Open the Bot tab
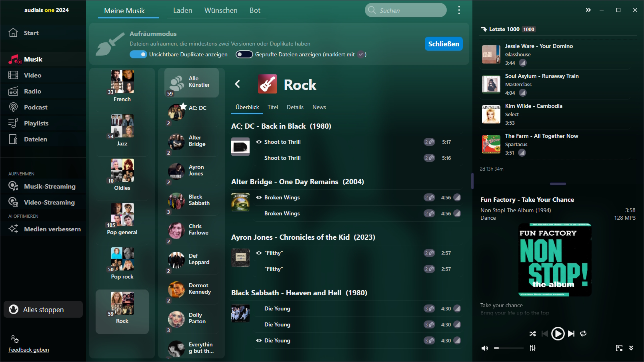This screenshot has width=644, height=362. [x=255, y=10]
